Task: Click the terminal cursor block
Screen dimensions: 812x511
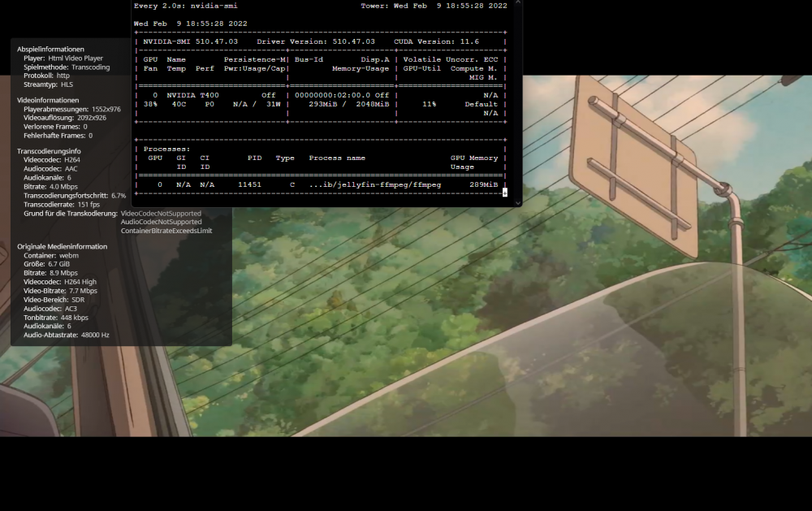Action: tap(505, 193)
